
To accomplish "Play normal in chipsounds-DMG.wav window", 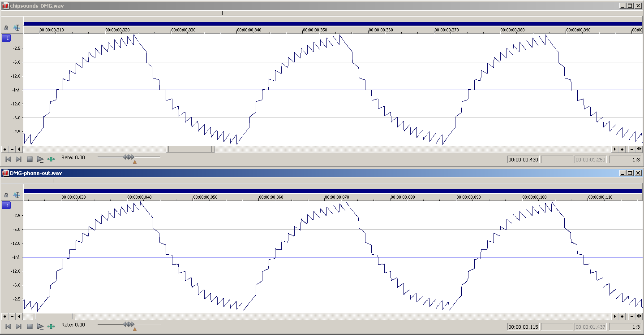I will coord(40,159).
